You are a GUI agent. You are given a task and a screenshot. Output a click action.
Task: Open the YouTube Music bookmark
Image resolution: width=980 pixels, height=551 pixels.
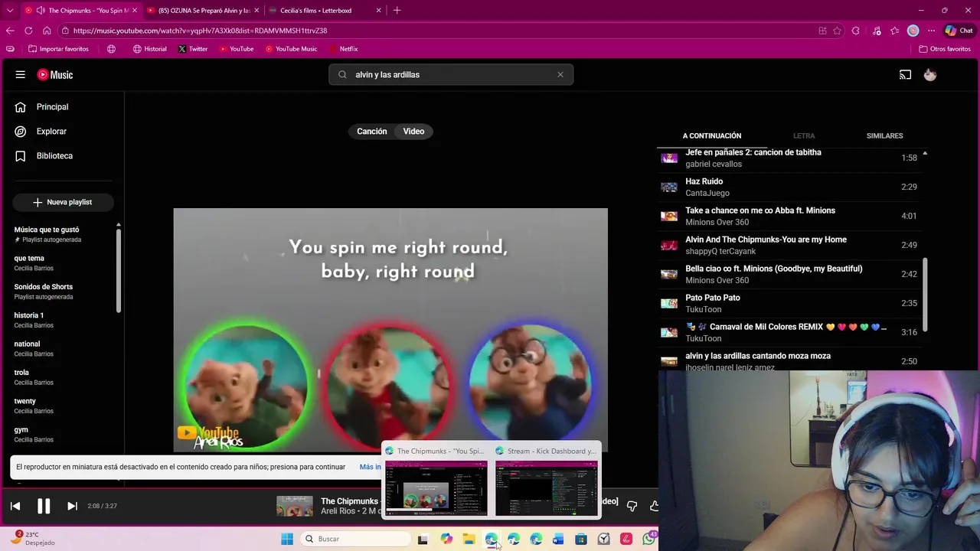coord(291,49)
